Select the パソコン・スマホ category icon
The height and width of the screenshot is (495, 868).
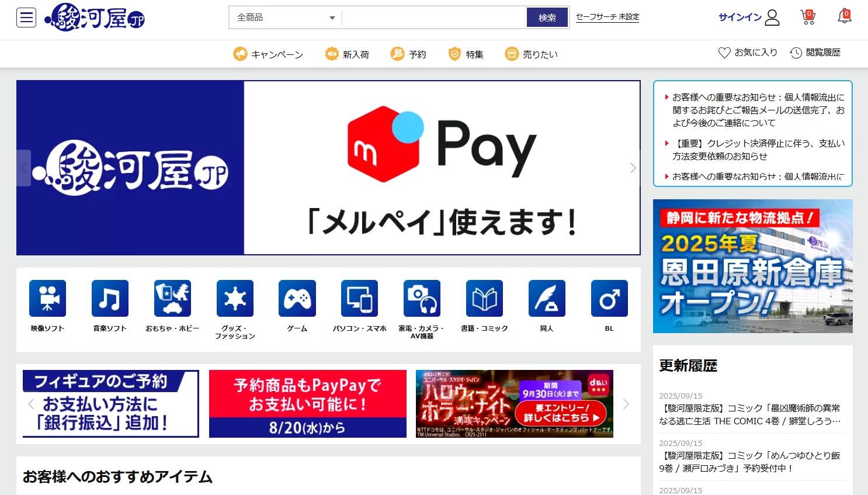360,298
